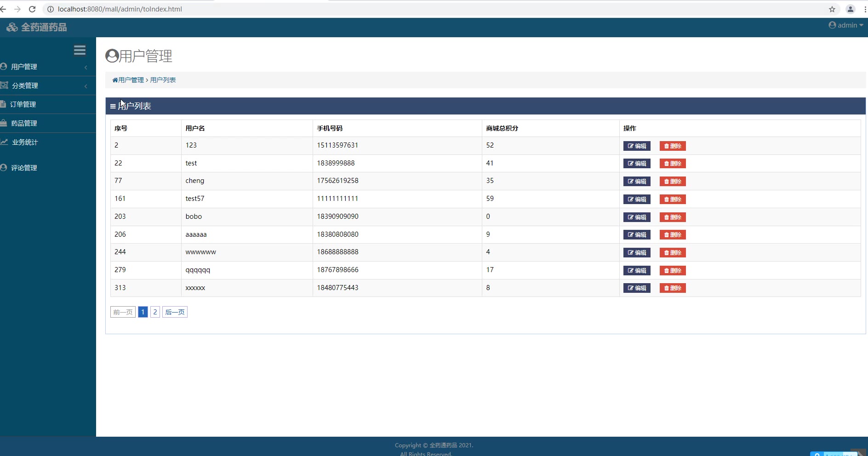Screen dimensions: 868x456
Task: Select pagination page 2
Action: pyautogui.click(x=155, y=312)
